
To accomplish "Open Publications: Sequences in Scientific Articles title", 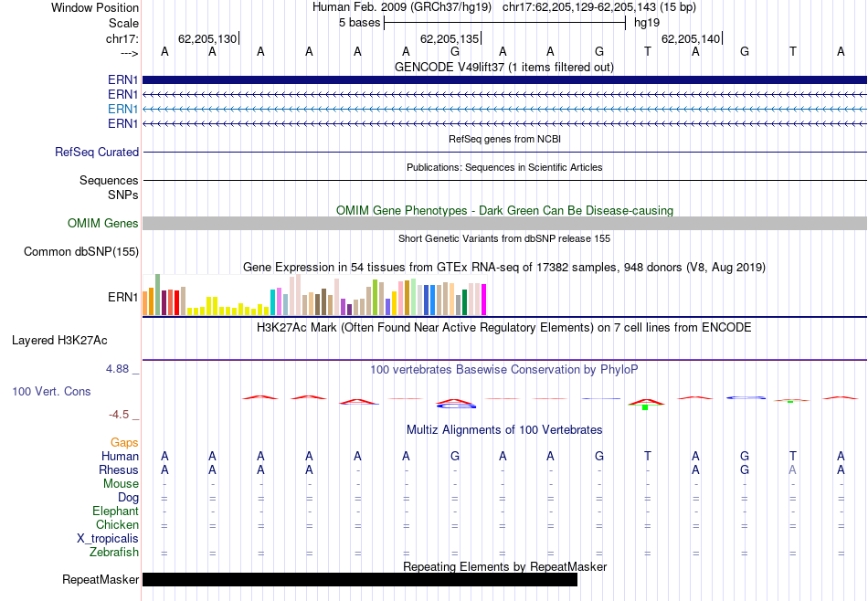I will [x=504, y=167].
